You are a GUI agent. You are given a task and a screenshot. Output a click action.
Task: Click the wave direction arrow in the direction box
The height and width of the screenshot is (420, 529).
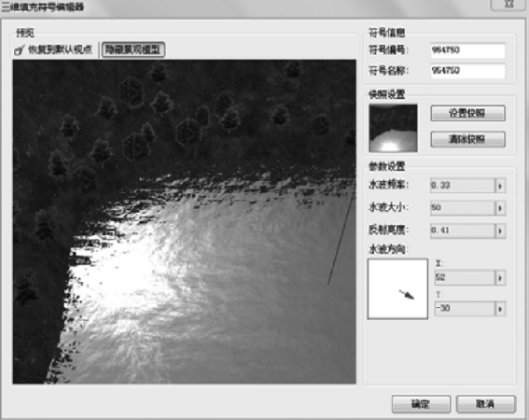(x=407, y=294)
